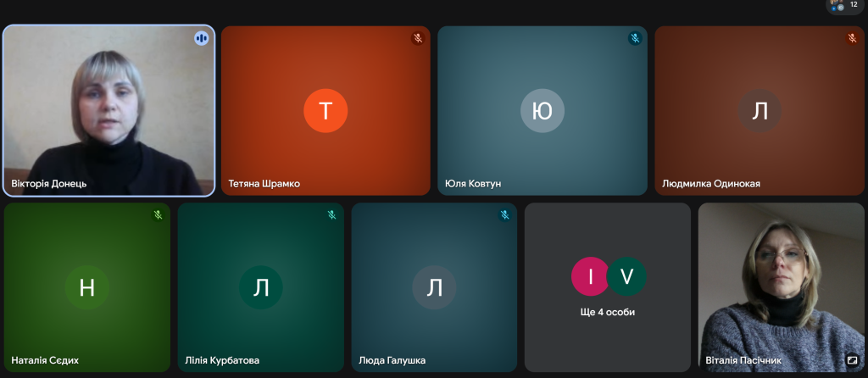Select the orange 'T' avatar of Тетяна Шрамко
This screenshot has height=378, width=868.
point(325,111)
